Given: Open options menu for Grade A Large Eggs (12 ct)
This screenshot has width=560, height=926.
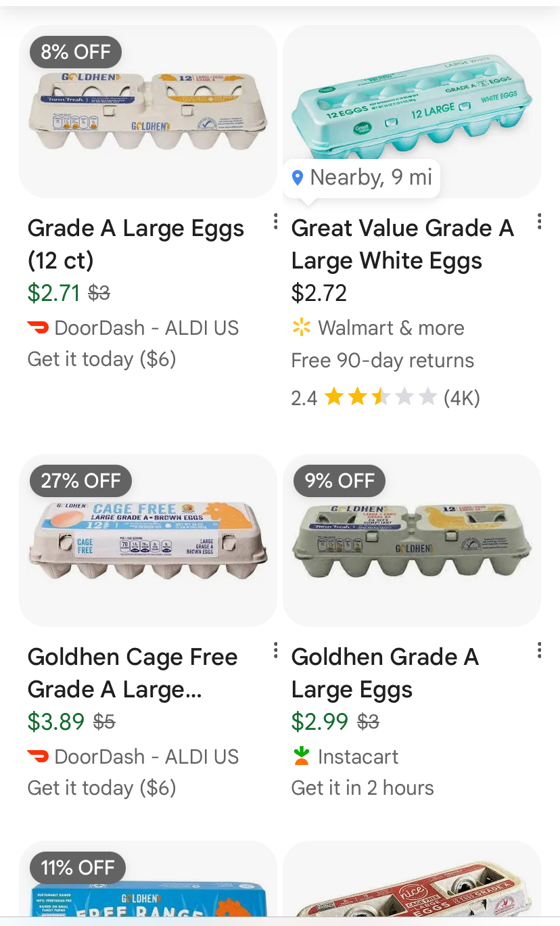Looking at the screenshot, I should pos(275,222).
